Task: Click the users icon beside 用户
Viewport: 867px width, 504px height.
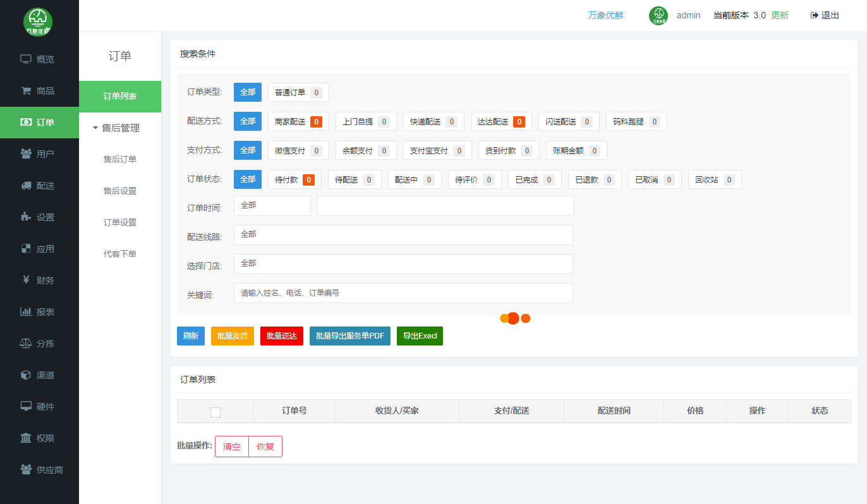Action: (26, 154)
